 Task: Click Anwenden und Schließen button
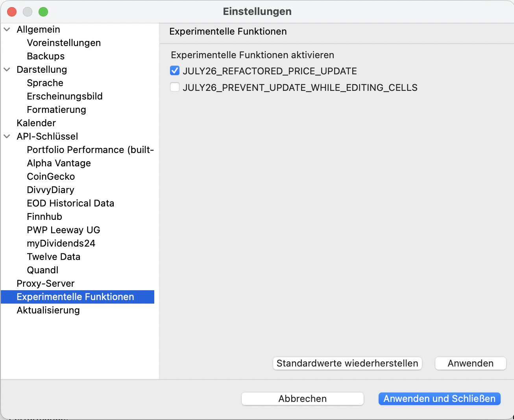(x=439, y=399)
